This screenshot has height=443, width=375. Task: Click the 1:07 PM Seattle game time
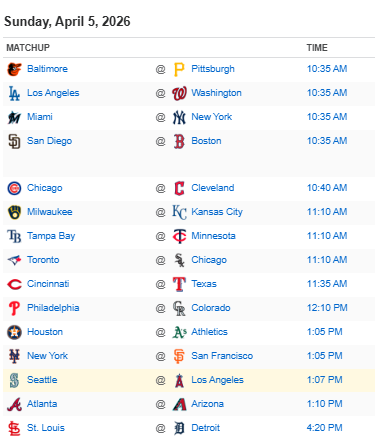point(324,380)
